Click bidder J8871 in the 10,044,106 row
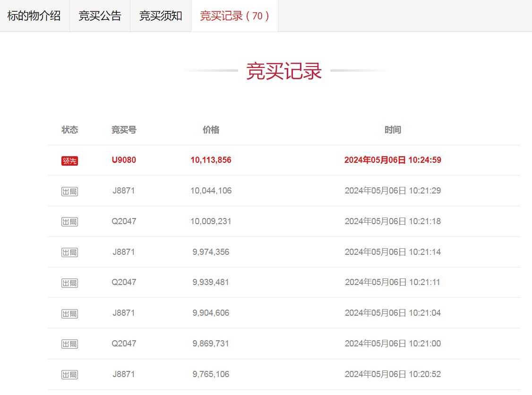 (124, 191)
